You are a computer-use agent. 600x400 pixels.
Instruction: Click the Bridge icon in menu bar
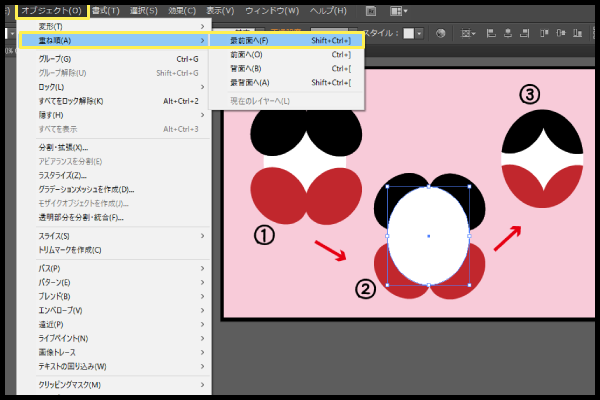(x=372, y=11)
